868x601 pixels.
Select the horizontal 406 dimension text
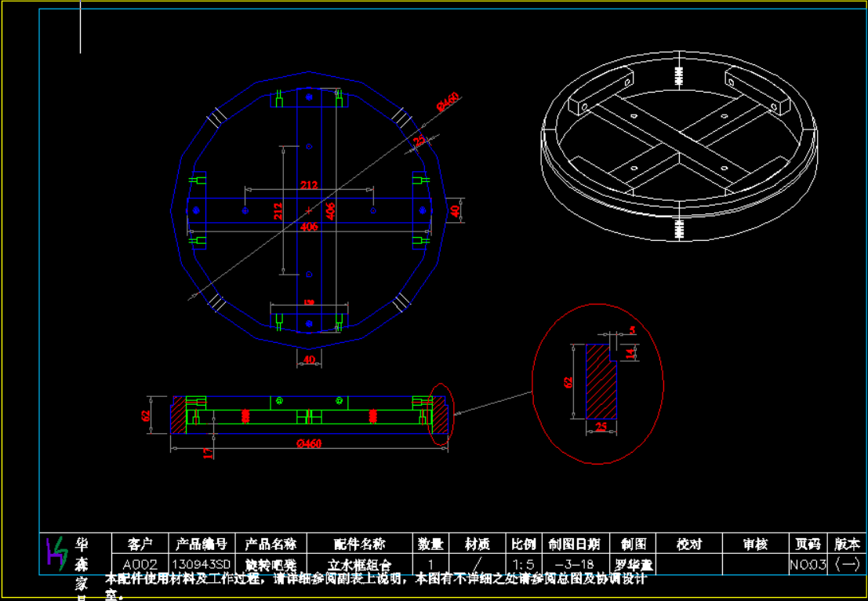tap(309, 226)
